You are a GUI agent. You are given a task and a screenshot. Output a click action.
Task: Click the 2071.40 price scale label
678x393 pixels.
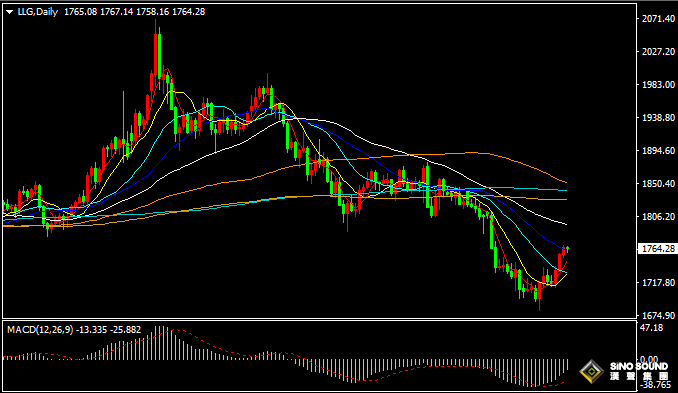pos(659,19)
